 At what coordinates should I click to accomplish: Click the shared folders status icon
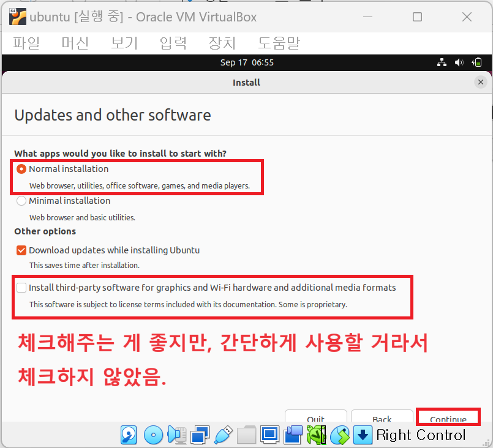[246, 435]
